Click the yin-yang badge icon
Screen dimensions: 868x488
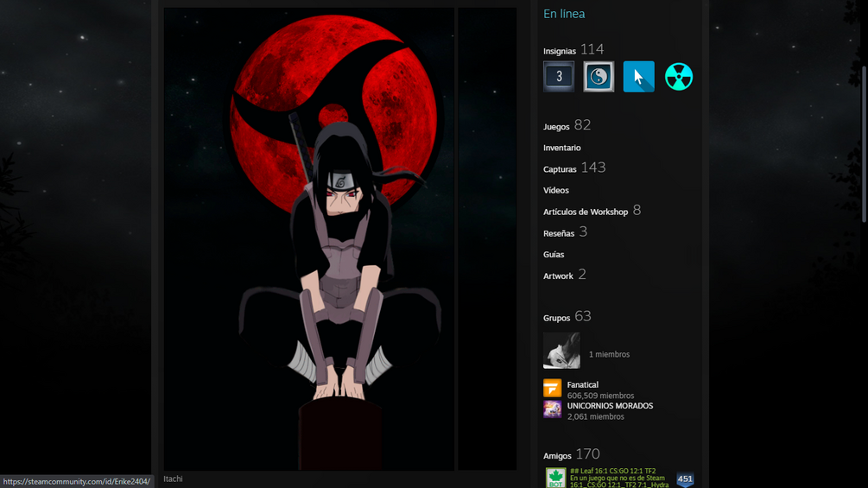[x=599, y=76]
